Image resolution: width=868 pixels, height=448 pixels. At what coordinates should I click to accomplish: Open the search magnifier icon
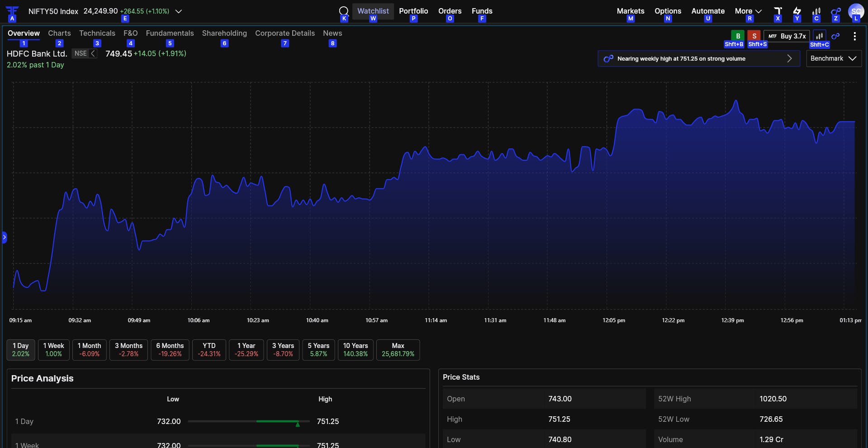(344, 11)
